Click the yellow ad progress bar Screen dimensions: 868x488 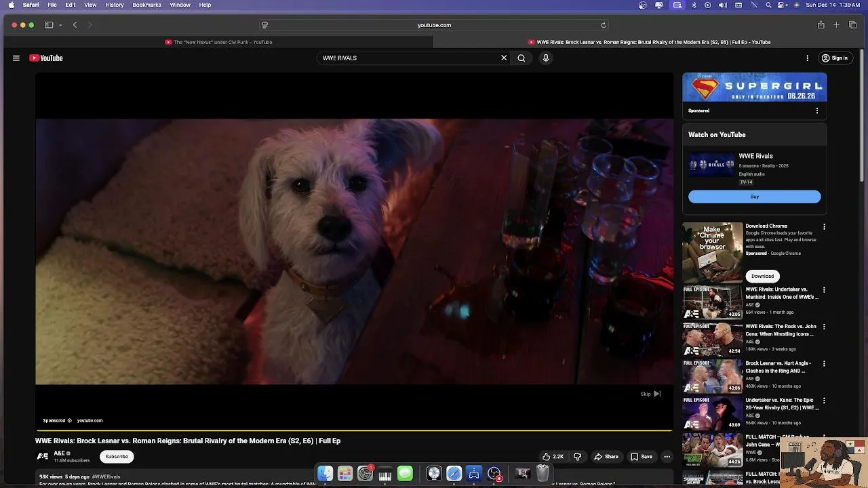[x=354, y=430]
